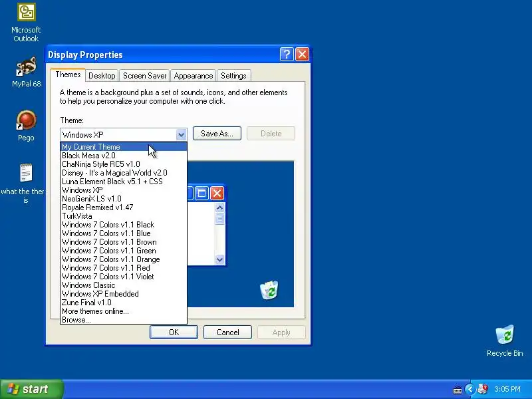Image resolution: width=532 pixels, height=399 pixels.
Task: Close the Display Properties dialog
Action: 302,55
